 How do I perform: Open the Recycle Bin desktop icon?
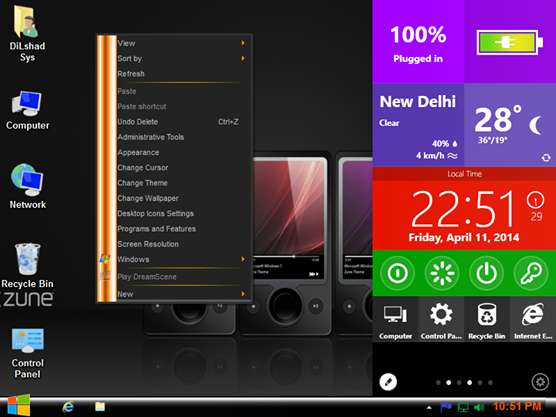pyautogui.click(x=27, y=265)
